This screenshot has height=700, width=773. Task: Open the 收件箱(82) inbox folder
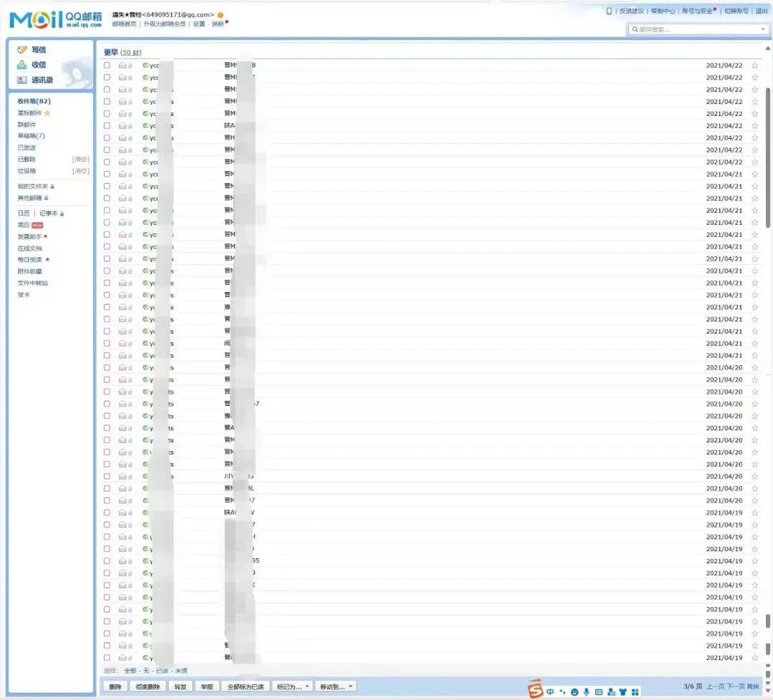coord(34,101)
